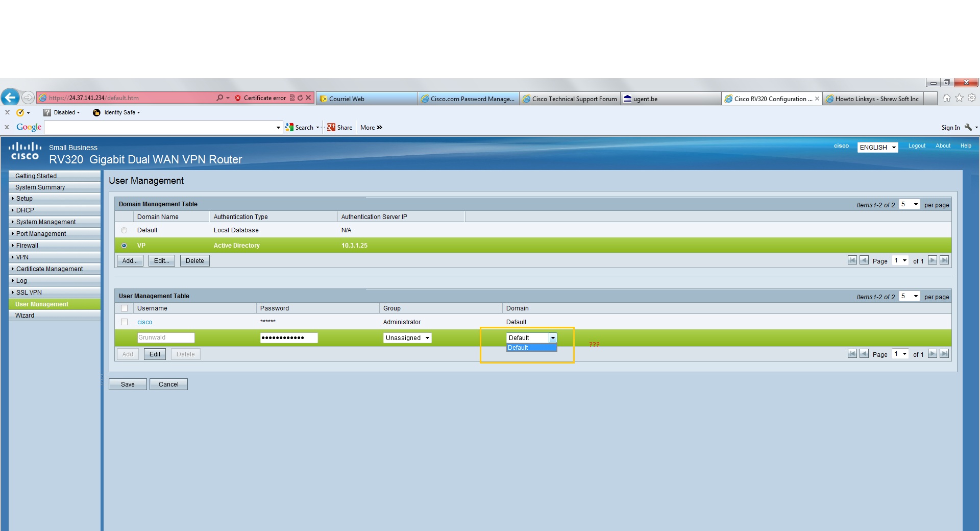
Task: Close the Cisco RV320 Configuration tab
Action: pos(817,99)
